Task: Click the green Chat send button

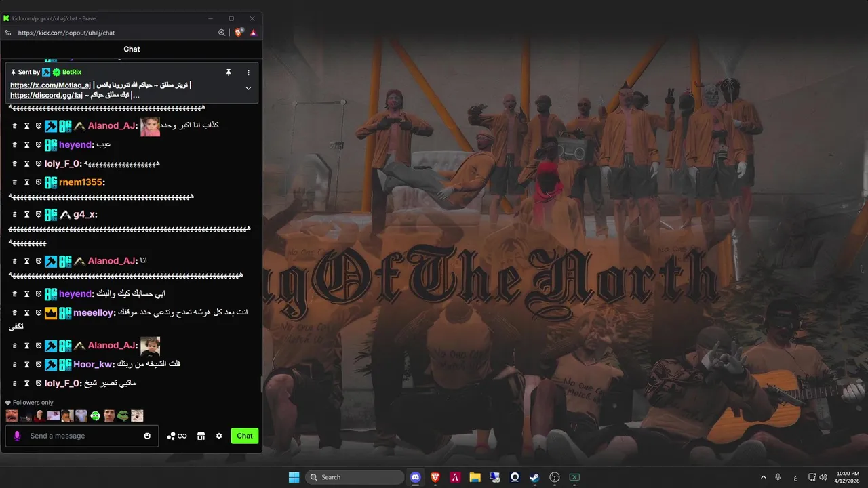Action: [x=245, y=436]
